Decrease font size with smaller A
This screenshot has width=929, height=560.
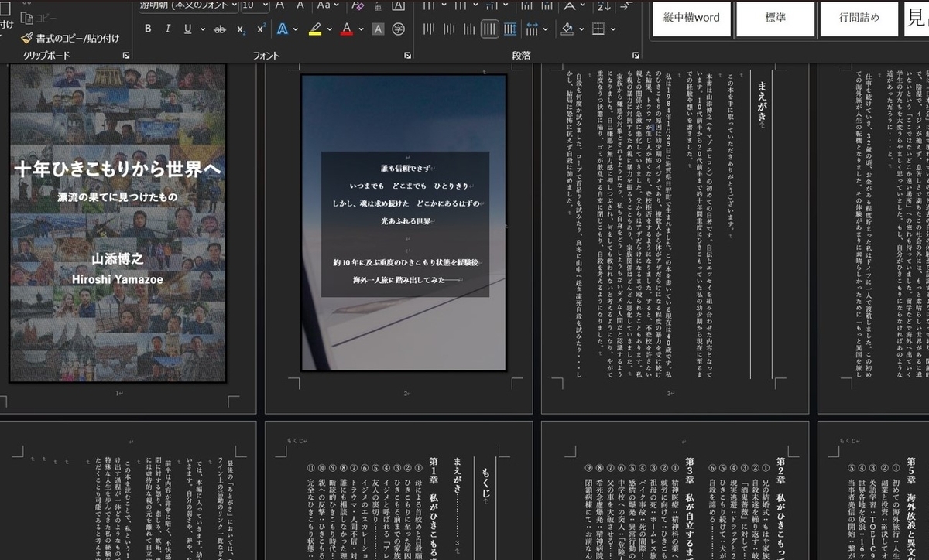[x=300, y=5]
